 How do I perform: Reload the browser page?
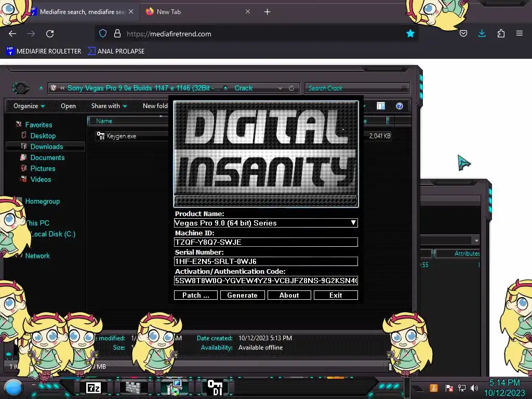coord(50,34)
